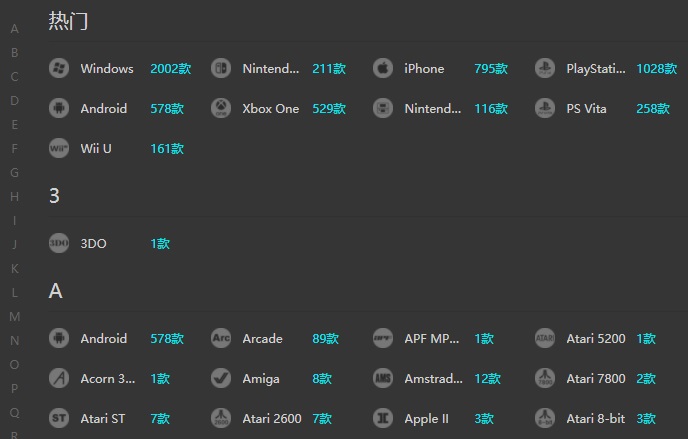This screenshot has width=688, height=439.
Task: Jump to letter A in index sidebar
Action: pyautogui.click(x=14, y=29)
